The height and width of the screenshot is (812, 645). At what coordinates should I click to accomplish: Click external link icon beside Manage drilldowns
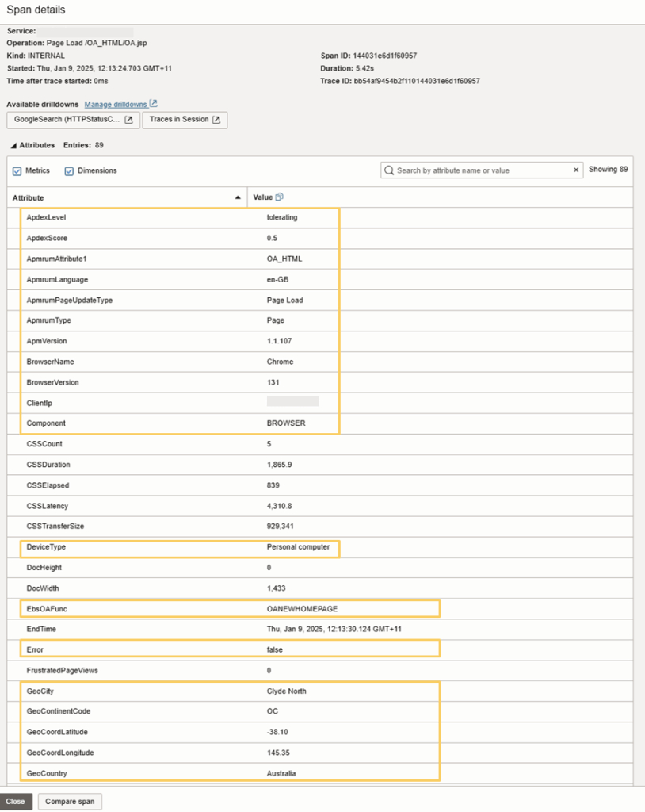154,104
